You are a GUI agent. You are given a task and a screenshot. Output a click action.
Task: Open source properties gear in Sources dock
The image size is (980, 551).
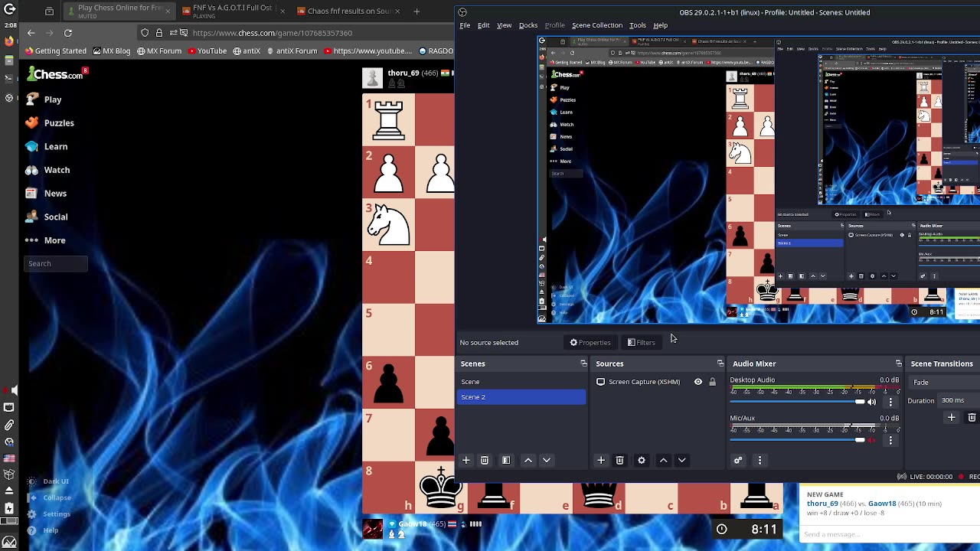pyautogui.click(x=642, y=460)
